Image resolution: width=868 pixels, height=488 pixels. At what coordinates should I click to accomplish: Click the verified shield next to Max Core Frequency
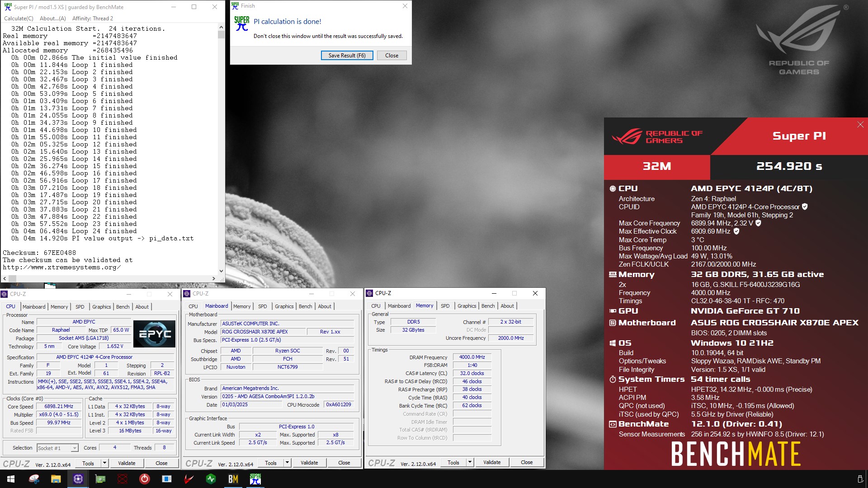pyautogui.click(x=759, y=223)
